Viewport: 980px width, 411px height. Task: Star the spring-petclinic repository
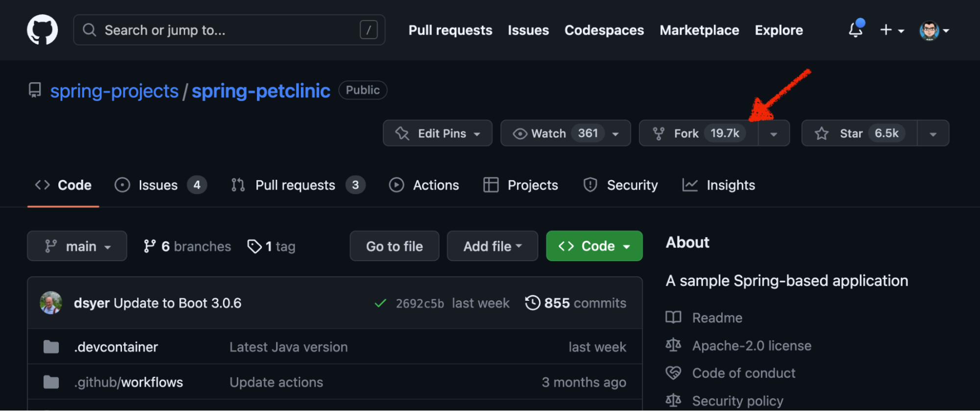(x=859, y=133)
